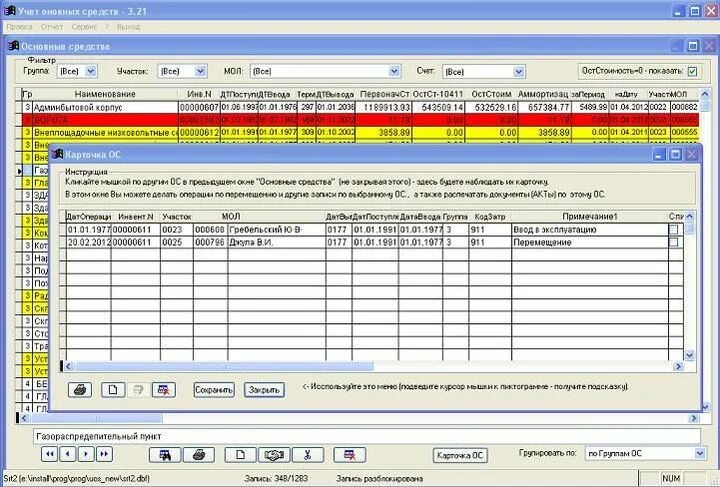Click the Закрыть button

pyautogui.click(x=264, y=390)
